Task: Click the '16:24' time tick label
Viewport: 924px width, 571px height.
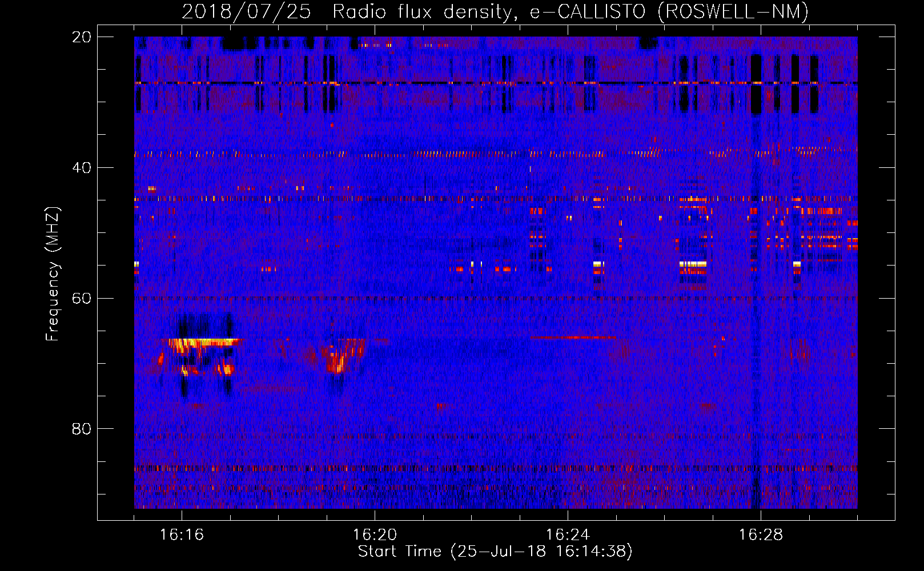Action: pyautogui.click(x=568, y=535)
